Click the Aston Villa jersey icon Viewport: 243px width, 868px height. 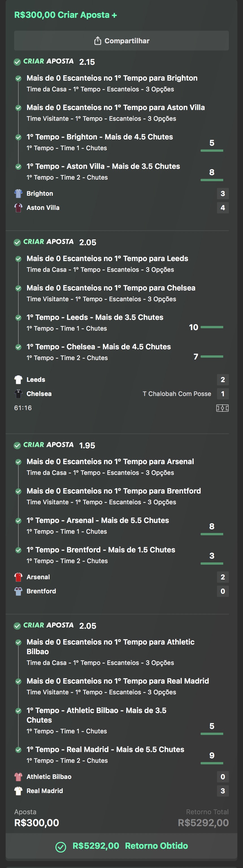click(x=18, y=208)
